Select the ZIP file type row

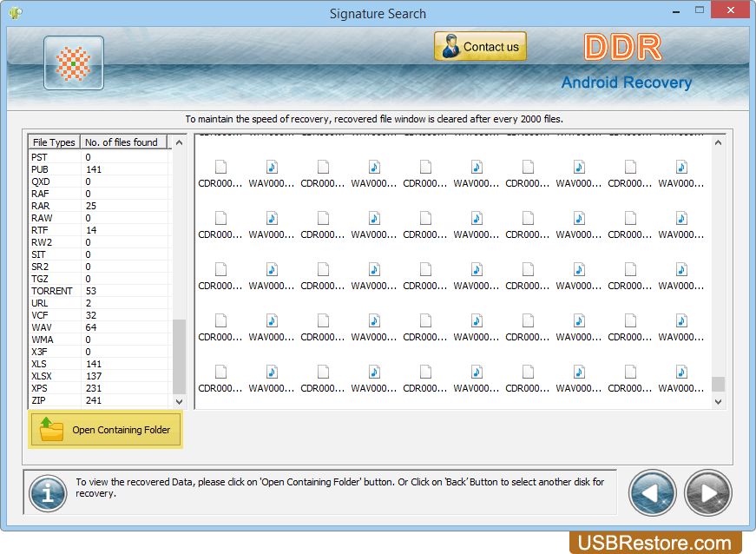(x=99, y=400)
